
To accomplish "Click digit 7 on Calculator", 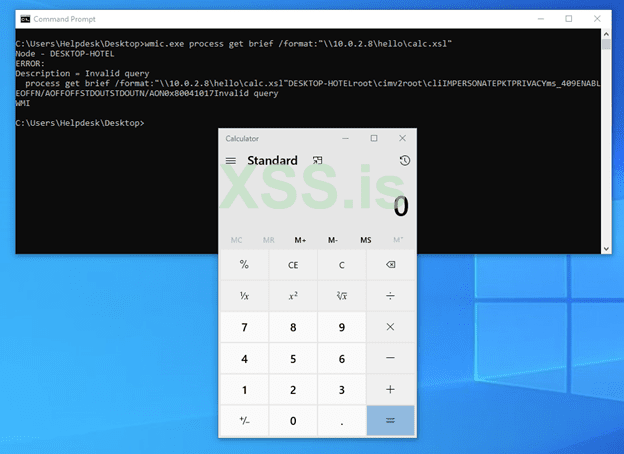I will tap(244, 327).
